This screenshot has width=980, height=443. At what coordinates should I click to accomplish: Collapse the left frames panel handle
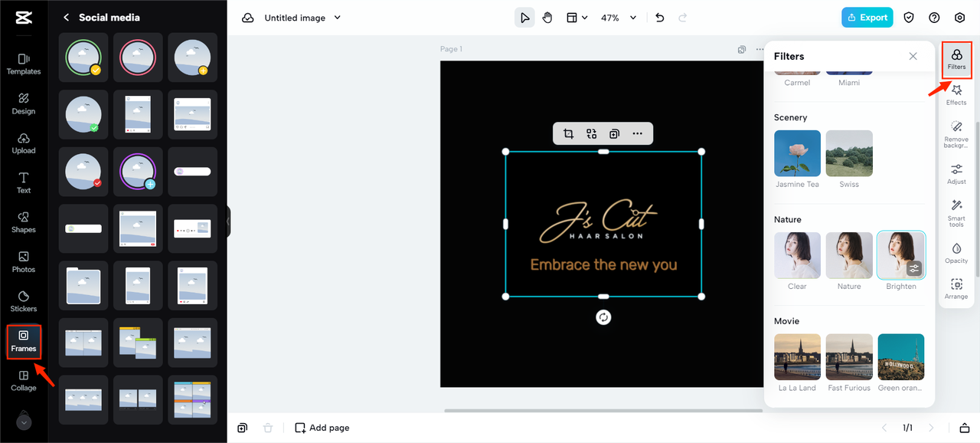click(x=228, y=221)
